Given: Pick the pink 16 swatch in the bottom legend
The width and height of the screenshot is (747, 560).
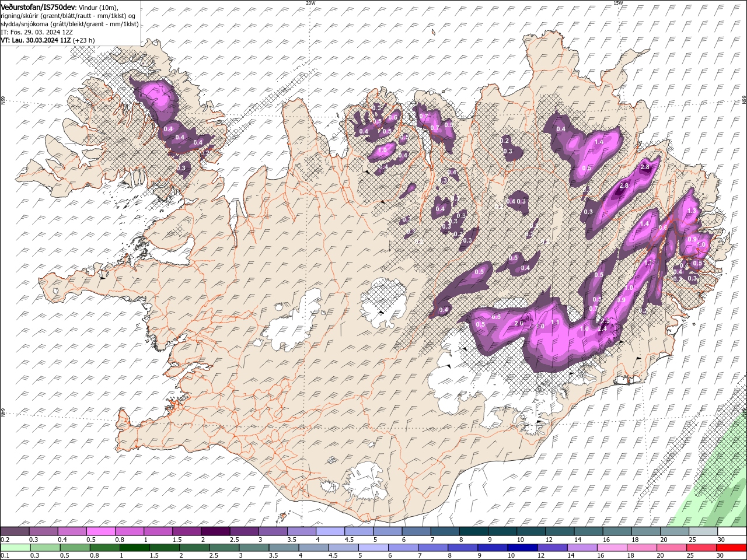Looking at the screenshot, I should coord(611,548).
